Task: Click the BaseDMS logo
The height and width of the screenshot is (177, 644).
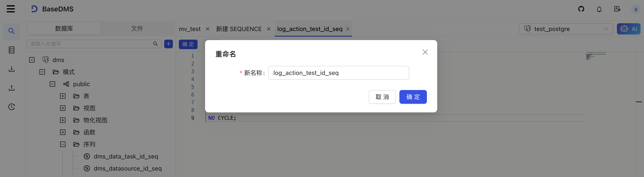Action: 34,9
